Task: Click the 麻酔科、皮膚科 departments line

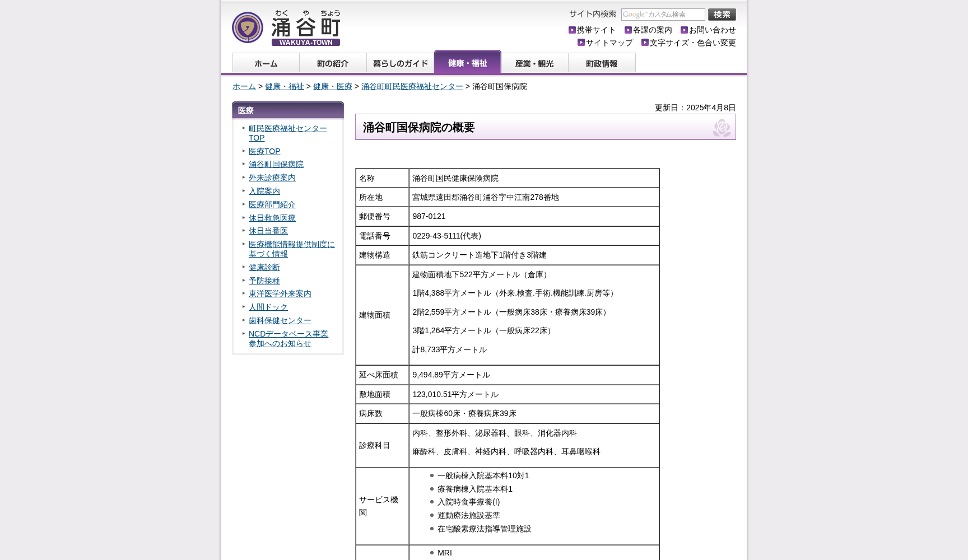Action: click(x=506, y=451)
